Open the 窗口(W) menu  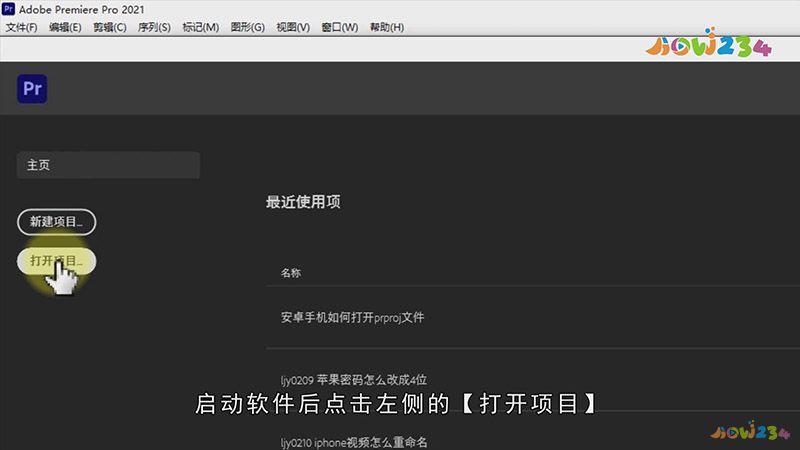coord(339,27)
